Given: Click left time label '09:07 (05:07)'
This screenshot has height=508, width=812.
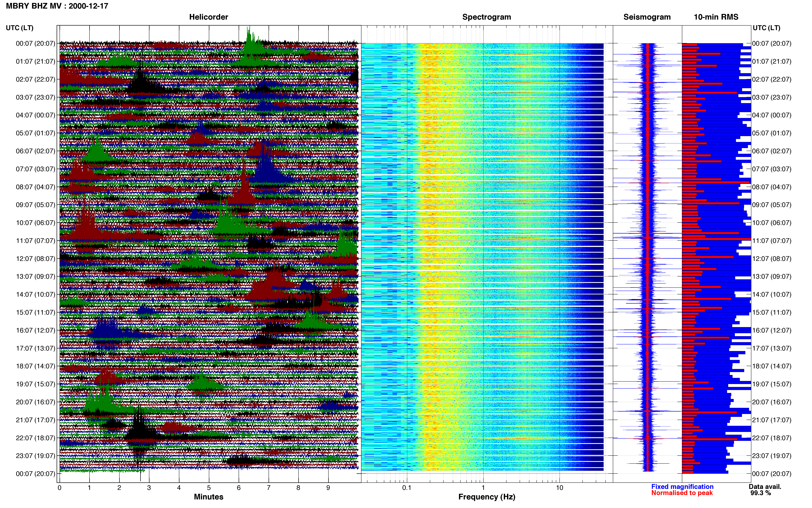Looking at the screenshot, I should point(36,205).
